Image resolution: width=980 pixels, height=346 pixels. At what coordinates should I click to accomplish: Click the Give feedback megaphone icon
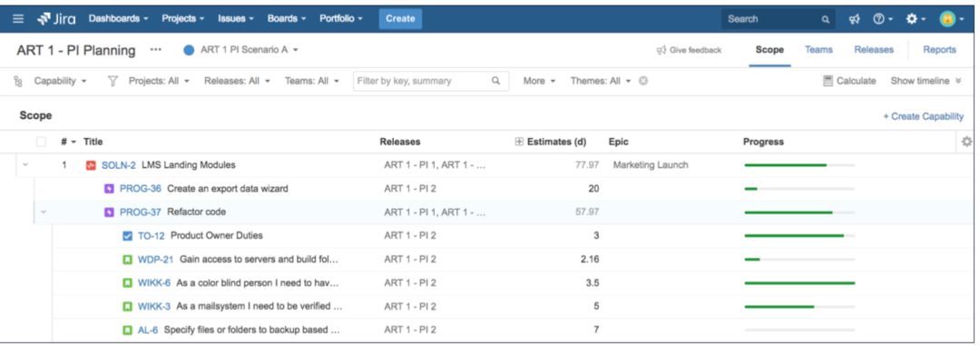pyautogui.click(x=661, y=50)
